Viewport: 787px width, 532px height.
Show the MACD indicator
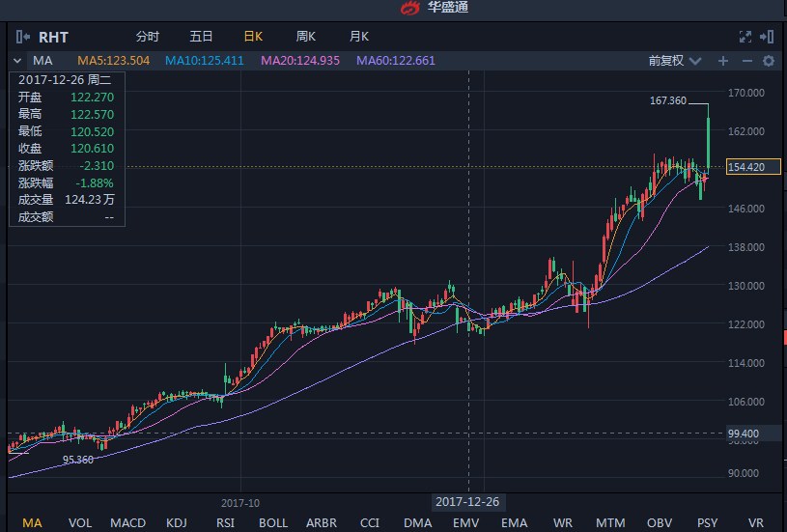127,522
